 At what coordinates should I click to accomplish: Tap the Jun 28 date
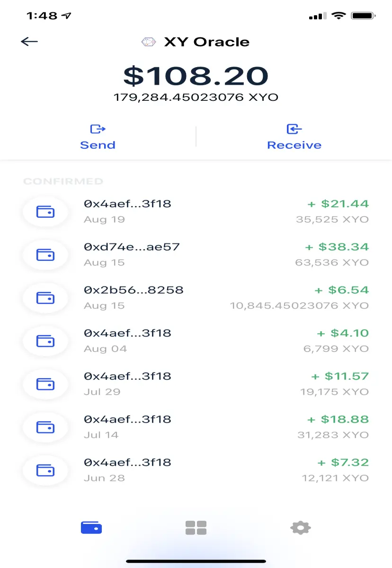[x=104, y=478]
